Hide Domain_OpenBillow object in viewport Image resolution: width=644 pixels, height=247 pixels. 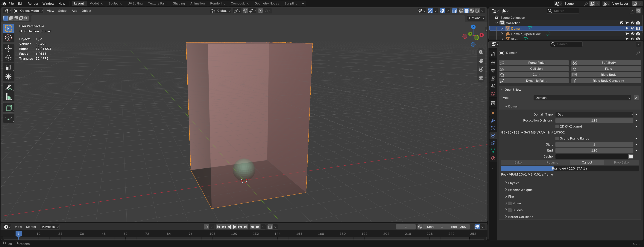coord(633,34)
